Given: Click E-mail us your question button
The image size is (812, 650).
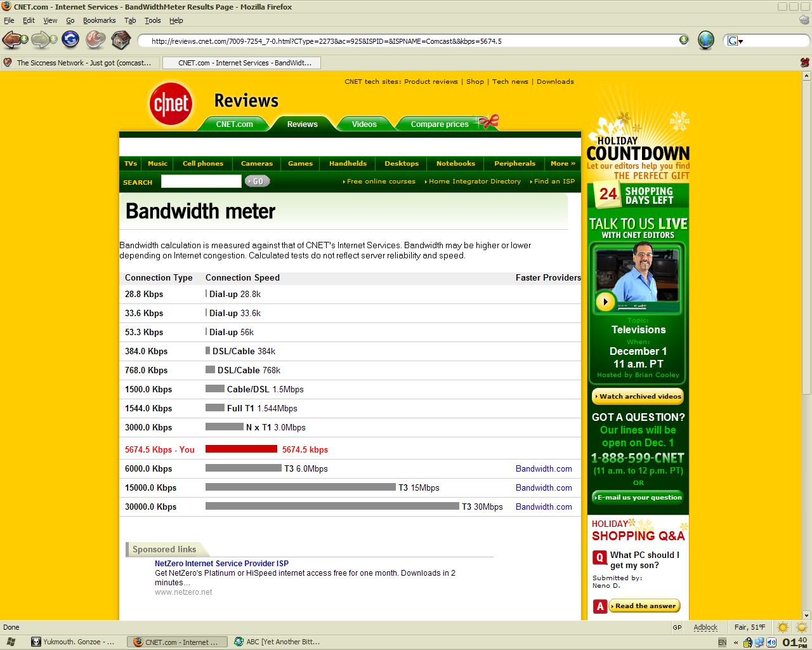Looking at the screenshot, I should click(638, 498).
